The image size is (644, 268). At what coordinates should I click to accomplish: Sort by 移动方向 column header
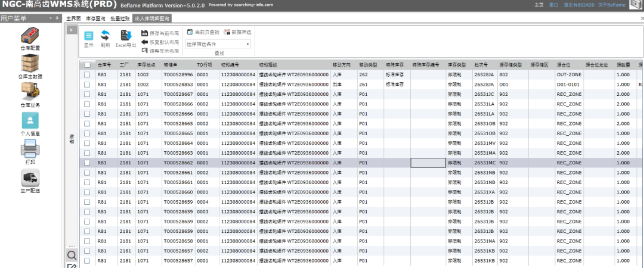(344, 65)
